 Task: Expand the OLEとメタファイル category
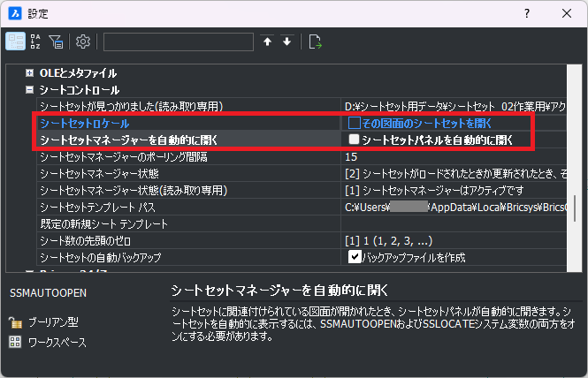pos(30,73)
